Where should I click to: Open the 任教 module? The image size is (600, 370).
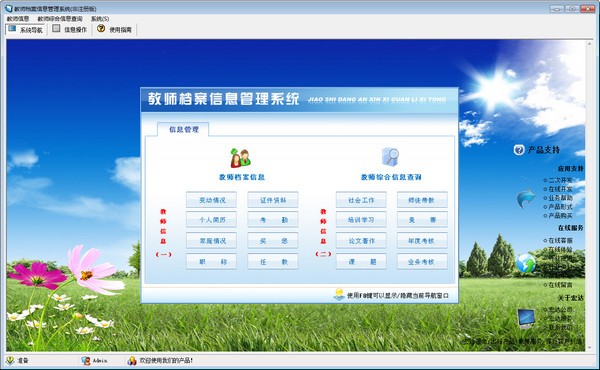[273, 262]
